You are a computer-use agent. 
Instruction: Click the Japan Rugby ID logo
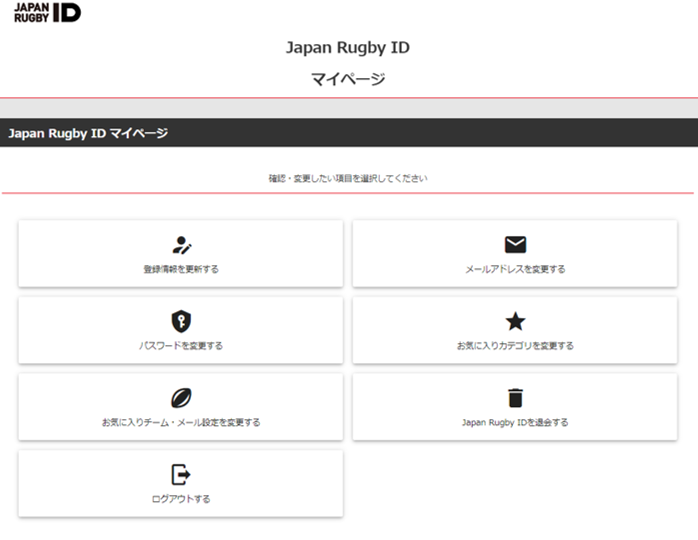click(x=47, y=12)
